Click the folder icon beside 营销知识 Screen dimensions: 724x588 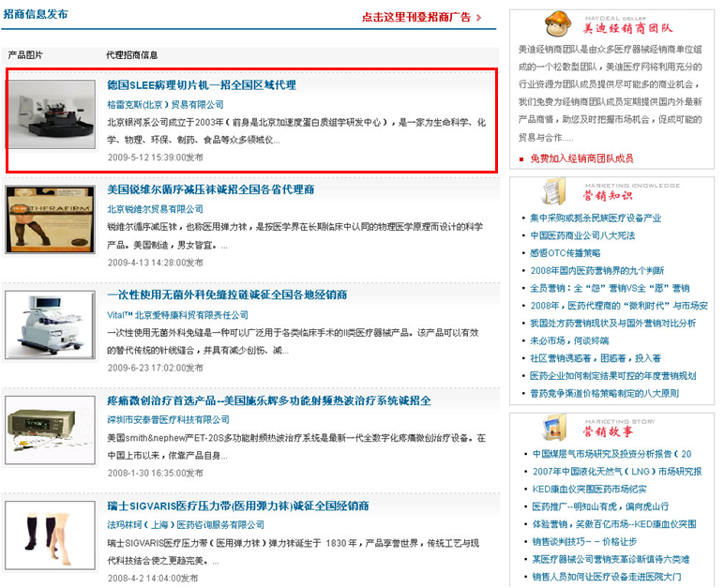[x=554, y=191]
